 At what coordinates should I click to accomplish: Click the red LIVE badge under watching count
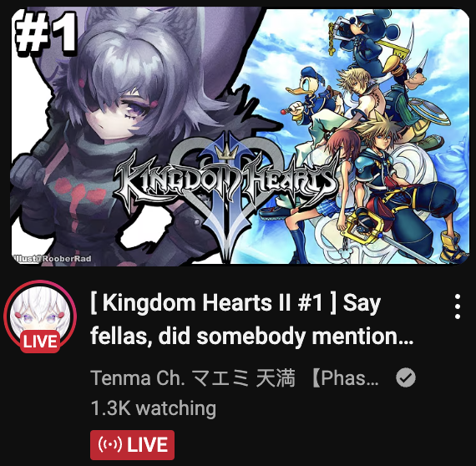point(132,445)
